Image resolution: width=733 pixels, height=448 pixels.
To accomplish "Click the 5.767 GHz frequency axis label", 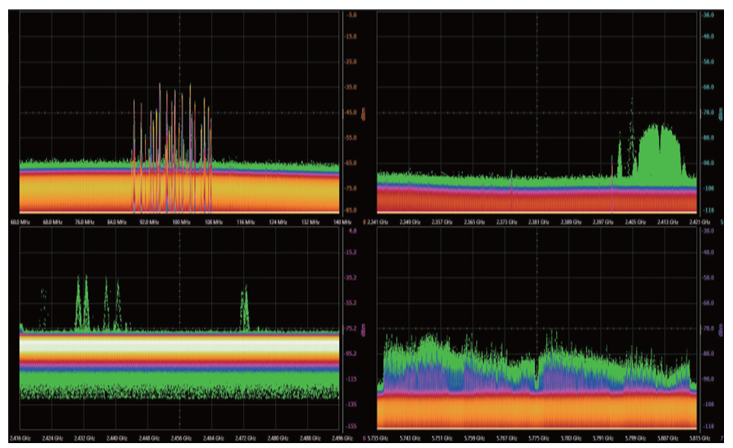I will coord(507,438).
